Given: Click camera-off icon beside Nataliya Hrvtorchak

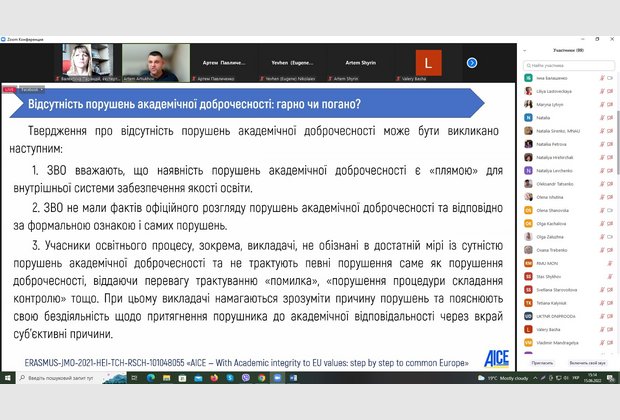Looking at the screenshot, I should tap(610, 157).
